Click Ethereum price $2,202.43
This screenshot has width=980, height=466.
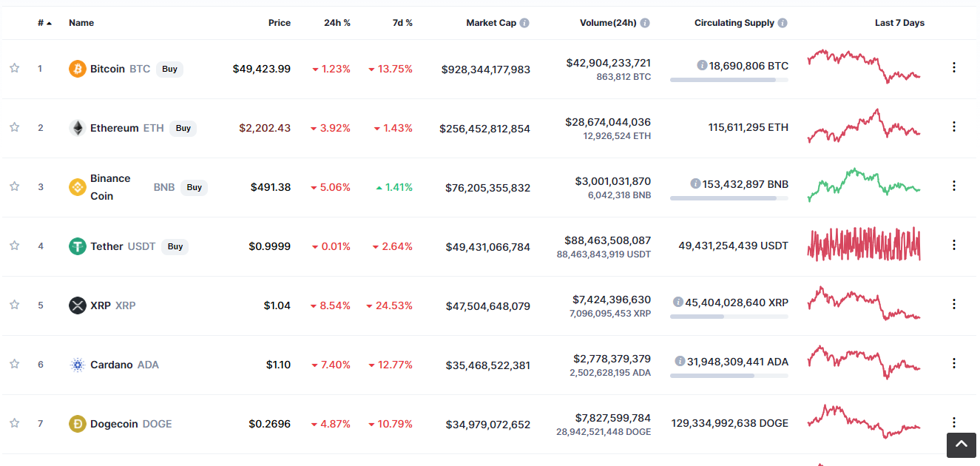[x=265, y=128]
